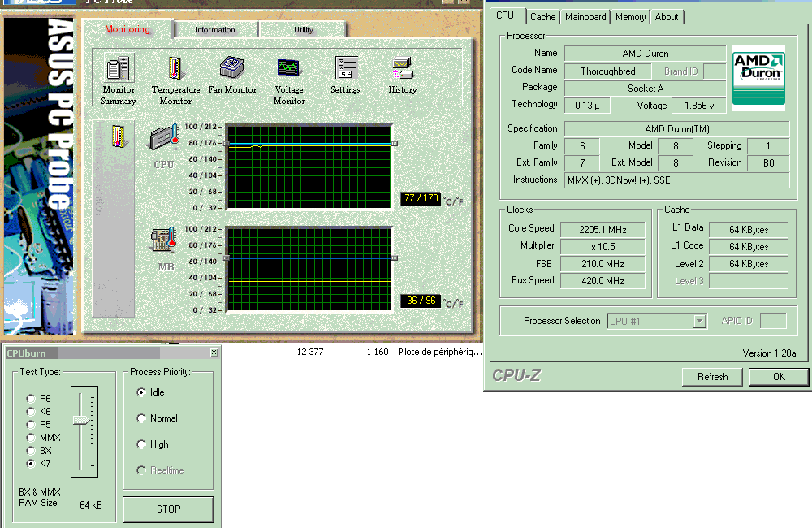This screenshot has height=528, width=812.
Task: Switch to the Information tab
Action: click(215, 30)
